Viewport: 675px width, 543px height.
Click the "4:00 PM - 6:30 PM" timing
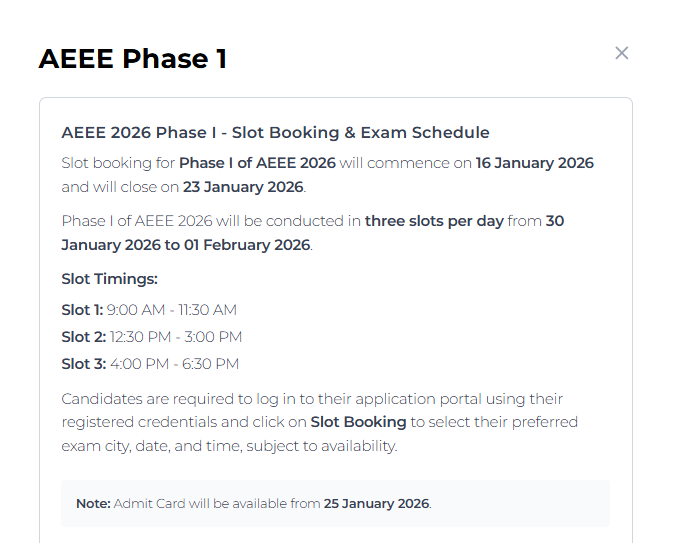pos(174,364)
